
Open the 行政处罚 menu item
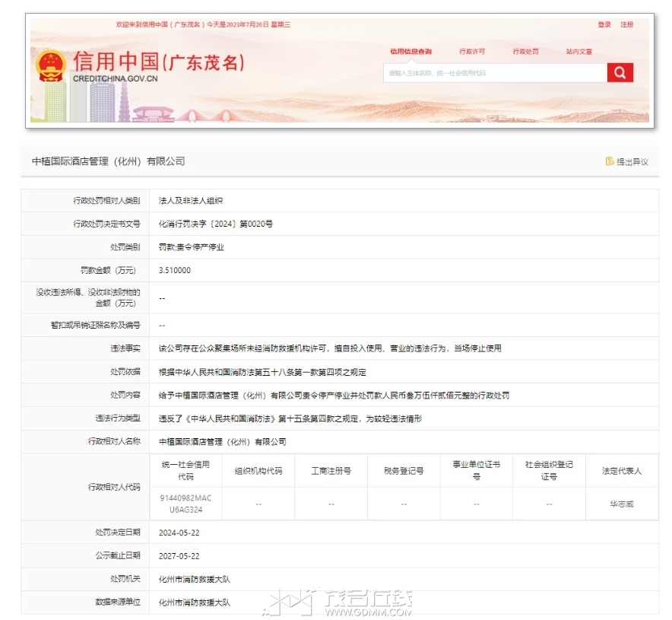tap(525, 52)
